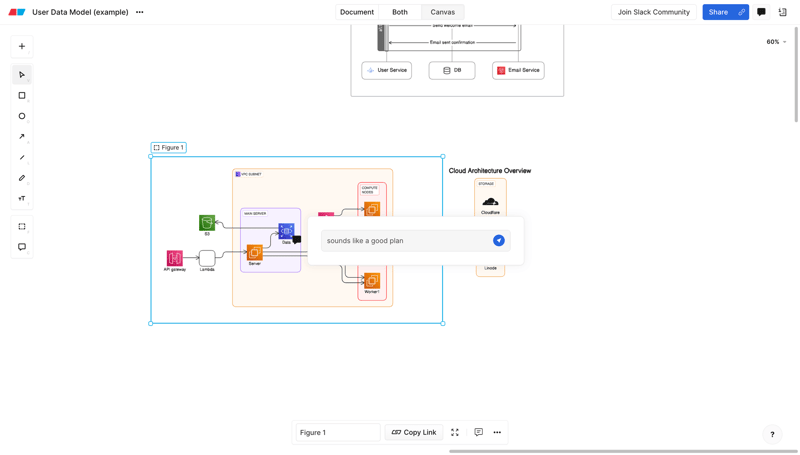This screenshot has width=800, height=455.
Task: Switch to Both view tab
Action: 400,12
